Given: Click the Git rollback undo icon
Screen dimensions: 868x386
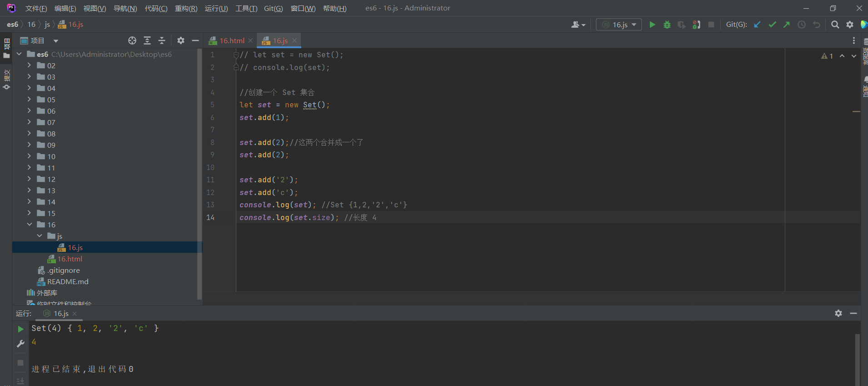Looking at the screenshot, I should 817,25.
